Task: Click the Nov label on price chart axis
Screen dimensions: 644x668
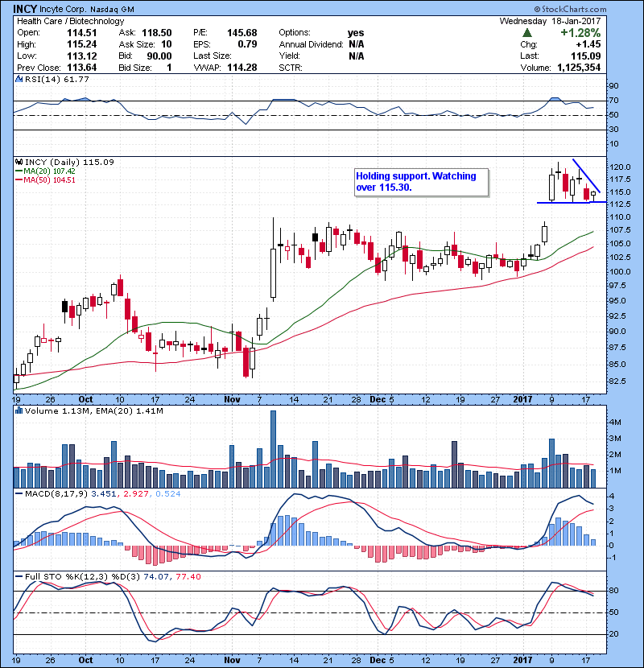Action: click(x=233, y=399)
